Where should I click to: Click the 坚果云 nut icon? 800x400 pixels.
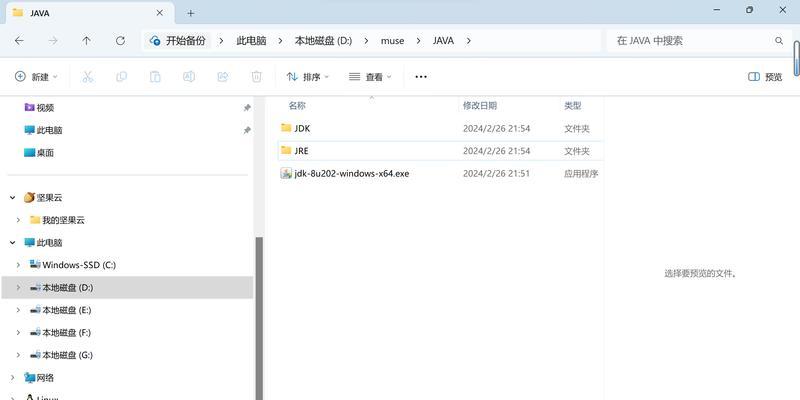[29, 197]
